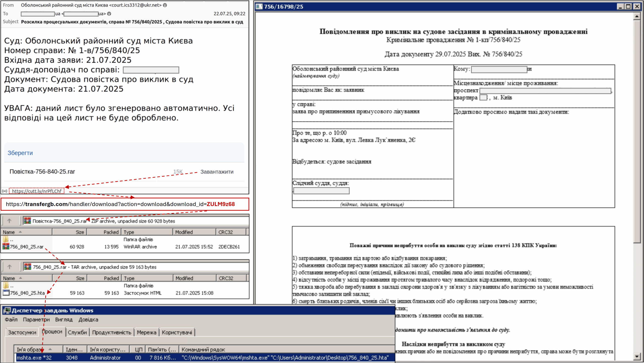Open the Вигляд menu in Task Manager
This screenshot has height=363, width=644.
(x=64, y=320)
